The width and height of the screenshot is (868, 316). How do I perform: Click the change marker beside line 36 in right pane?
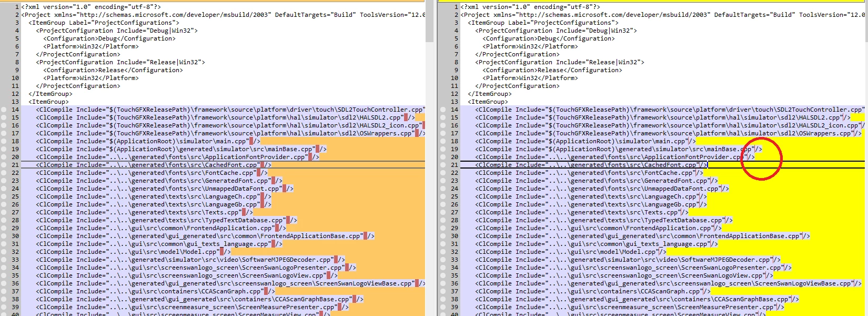(x=442, y=283)
